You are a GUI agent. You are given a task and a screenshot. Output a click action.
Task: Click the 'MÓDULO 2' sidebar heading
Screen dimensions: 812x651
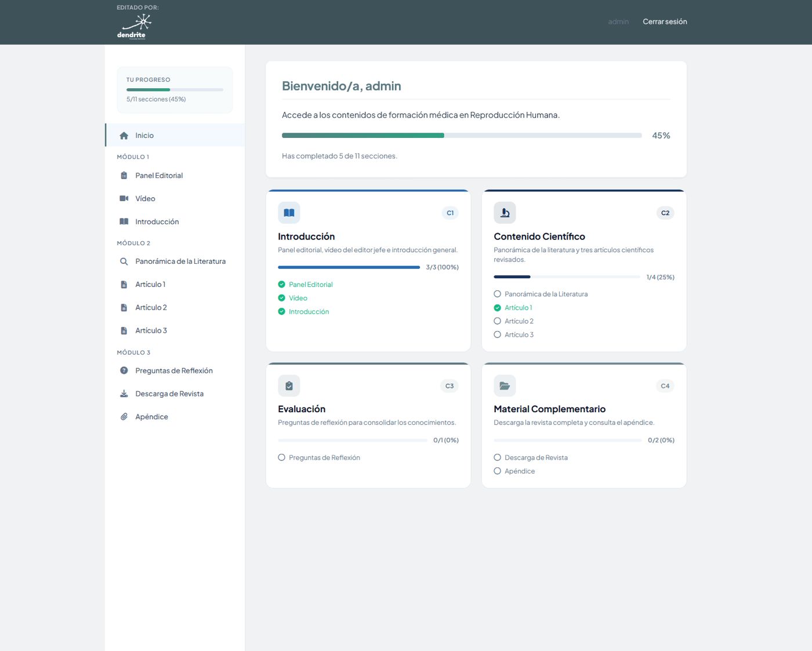[x=133, y=243]
